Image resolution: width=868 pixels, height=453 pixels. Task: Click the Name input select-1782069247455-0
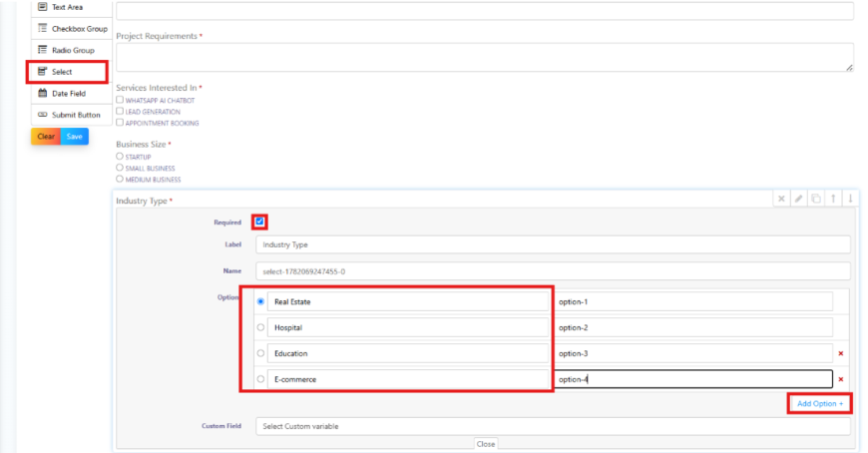tap(553, 271)
